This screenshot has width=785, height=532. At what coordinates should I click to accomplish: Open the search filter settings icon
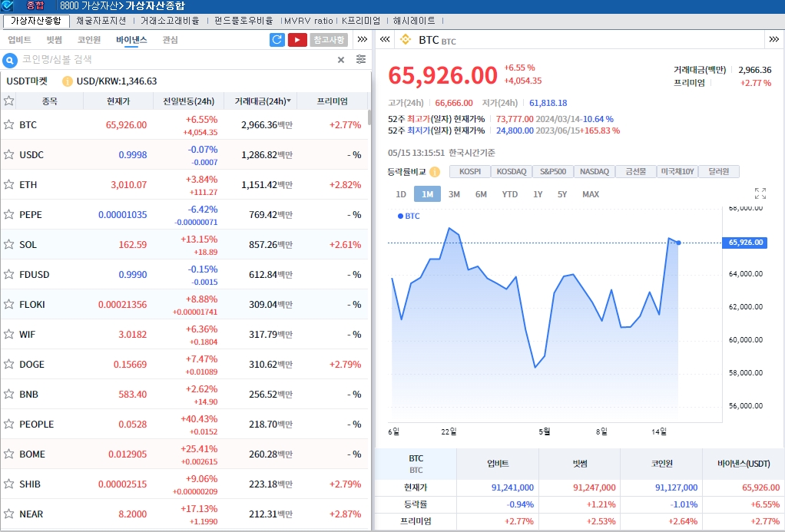(x=361, y=60)
